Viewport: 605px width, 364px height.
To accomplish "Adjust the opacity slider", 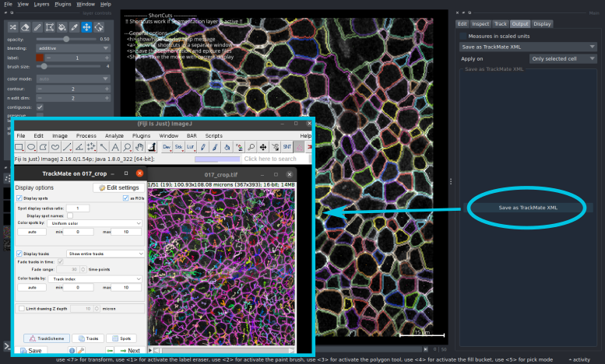I will point(66,38).
